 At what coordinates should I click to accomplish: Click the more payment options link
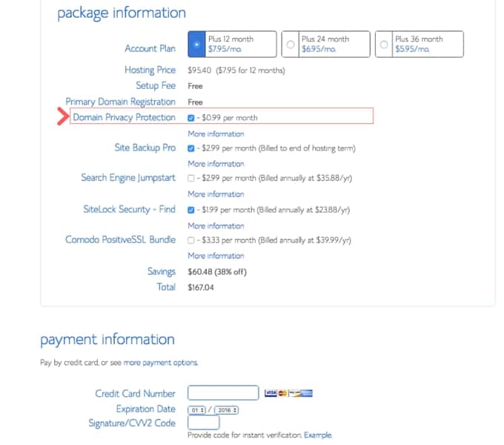[161, 363]
